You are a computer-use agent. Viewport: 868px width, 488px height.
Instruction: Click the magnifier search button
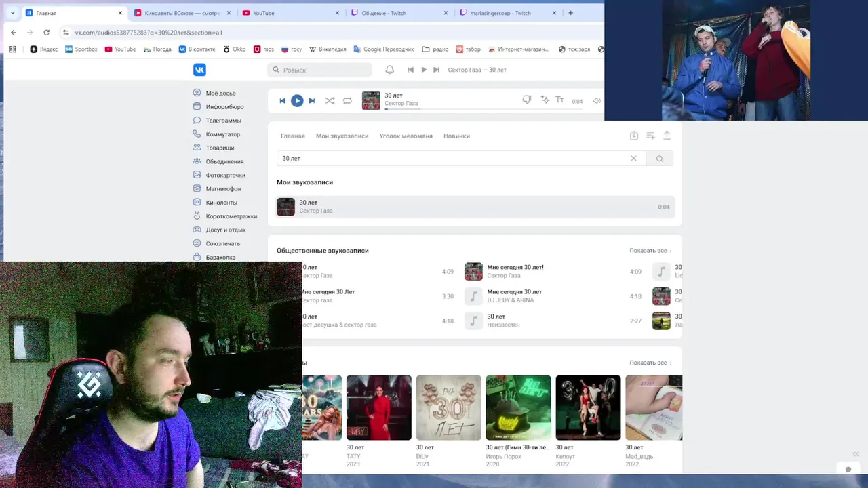tap(659, 159)
